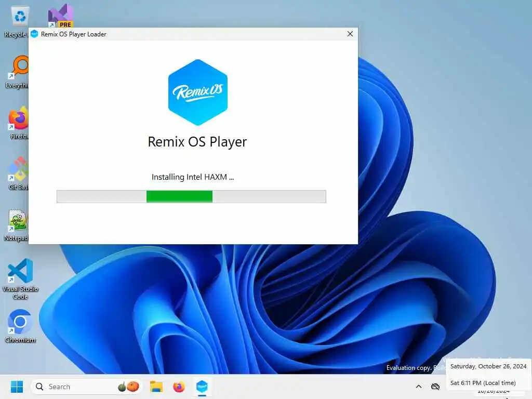
Task: Click the Intel HAXM installation progress bar
Action: (x=191, y=196)
